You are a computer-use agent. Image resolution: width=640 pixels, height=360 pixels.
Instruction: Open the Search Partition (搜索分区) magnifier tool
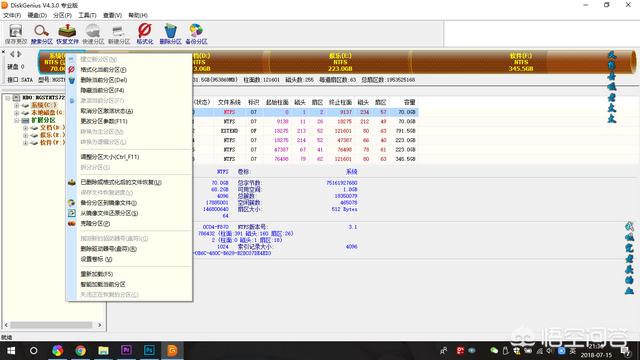pos(42,34)
